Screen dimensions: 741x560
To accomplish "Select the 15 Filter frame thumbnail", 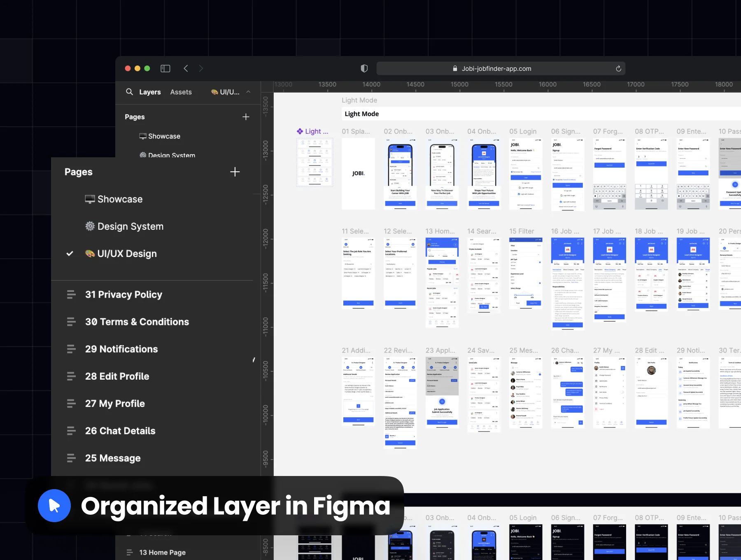I will [526, 273].
